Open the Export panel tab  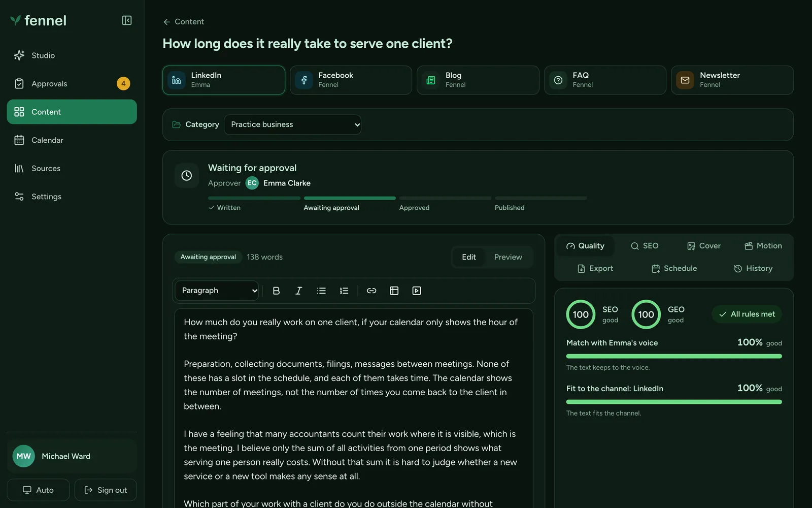click(595, 268)
